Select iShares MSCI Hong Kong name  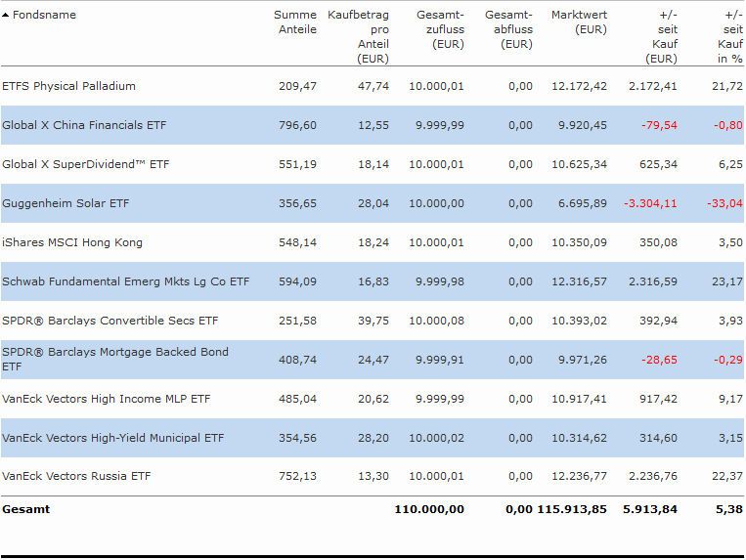pyautogui.click(x=72, y=242)
